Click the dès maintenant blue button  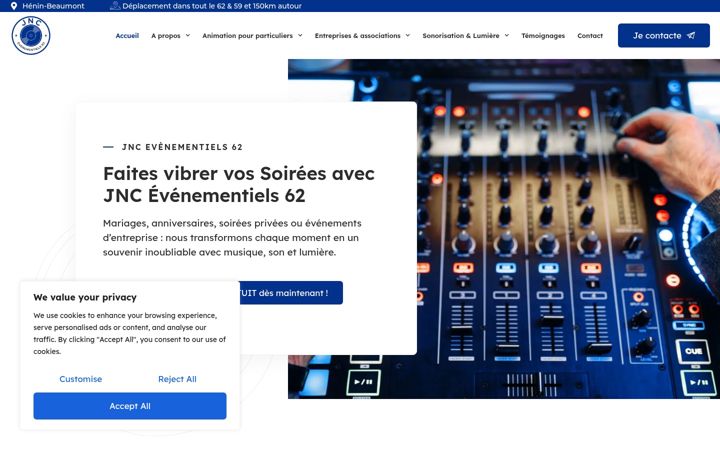pos(291,292)
